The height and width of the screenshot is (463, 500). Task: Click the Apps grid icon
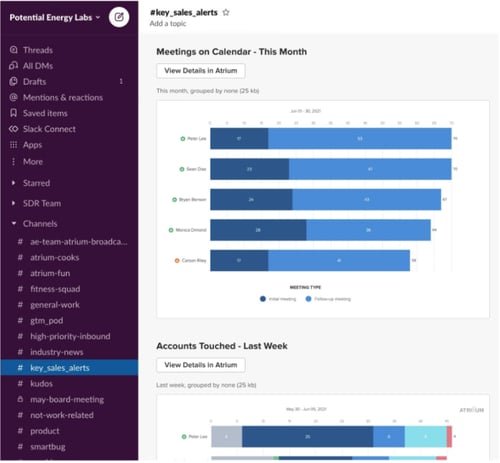pyautogui.click(x=13, y=145)
